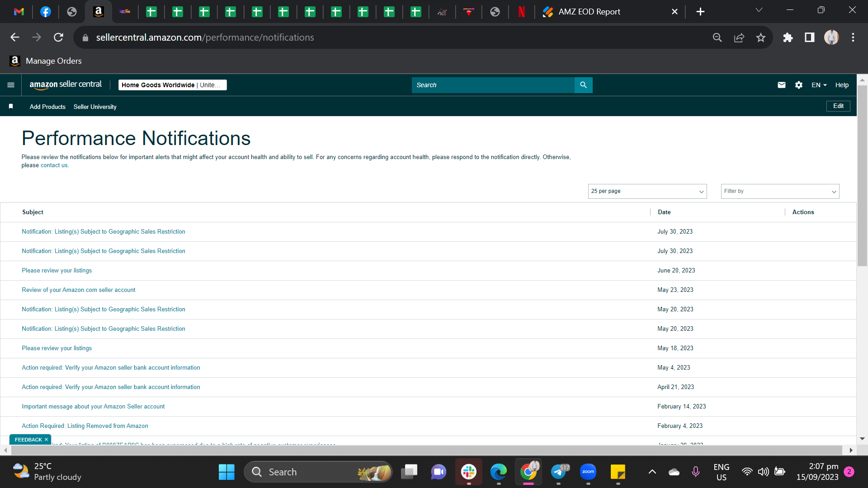Dismiss the FEEDBACK tab with its X
Image resolution: width=868 pixels, height=488 pixels.
(46, 440)
